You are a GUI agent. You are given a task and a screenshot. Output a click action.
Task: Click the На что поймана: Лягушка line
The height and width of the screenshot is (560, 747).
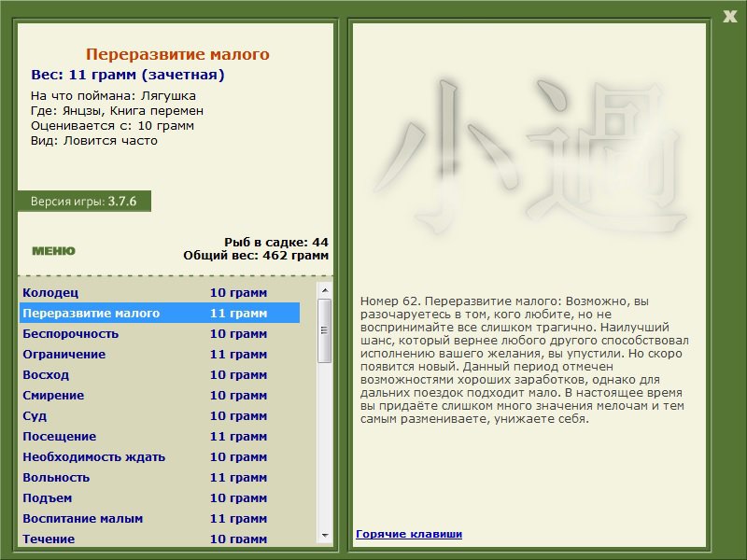click(x=113, y=96)
